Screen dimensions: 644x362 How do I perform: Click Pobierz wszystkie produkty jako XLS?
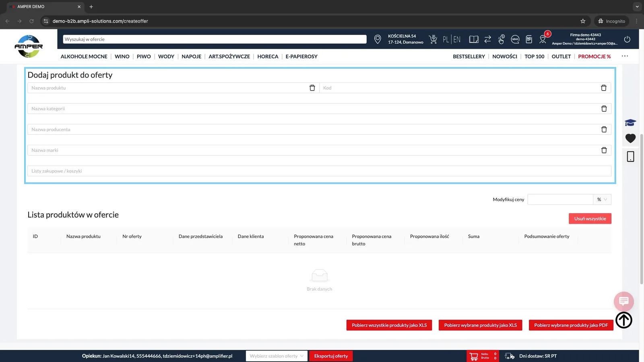pyautogui.click(x=389, y=325)
